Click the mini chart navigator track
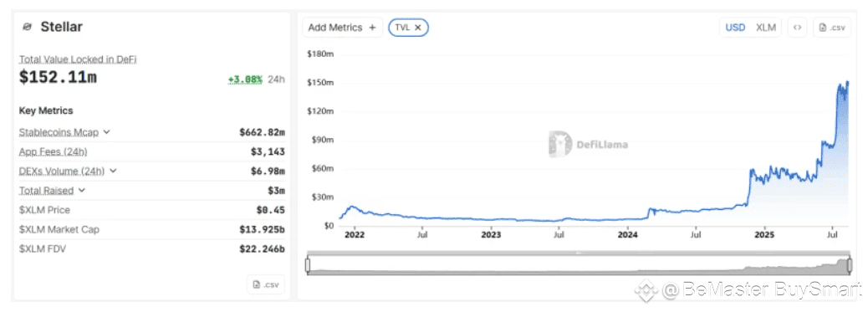The width and height of the screenshot is (868, 312). click(x=579, y=265)
